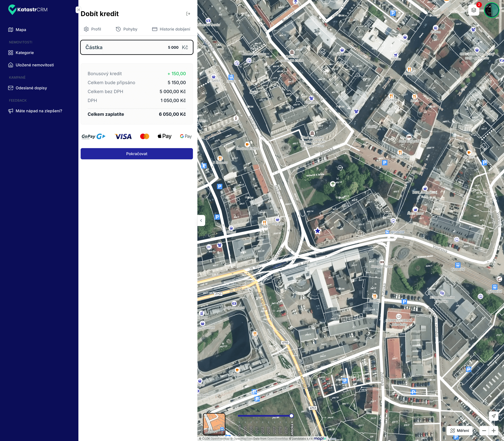The image size is (504, 441).
Task: Zoom out with the minus button
Action: 484,431
